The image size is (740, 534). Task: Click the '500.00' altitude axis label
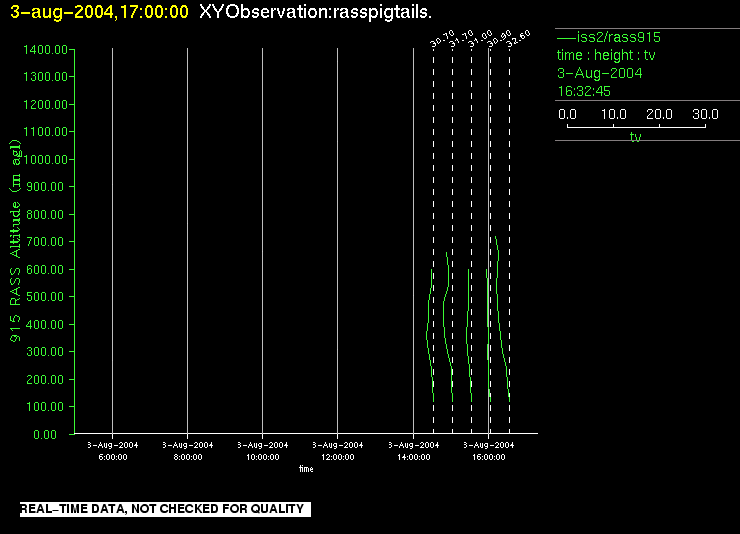pos(45,297)
